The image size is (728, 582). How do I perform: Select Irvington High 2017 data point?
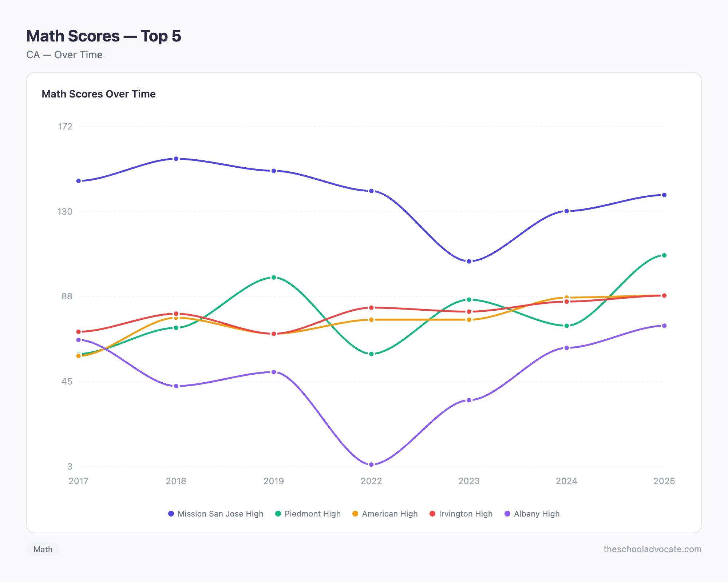pyautogui.click(x=79, y=332)
